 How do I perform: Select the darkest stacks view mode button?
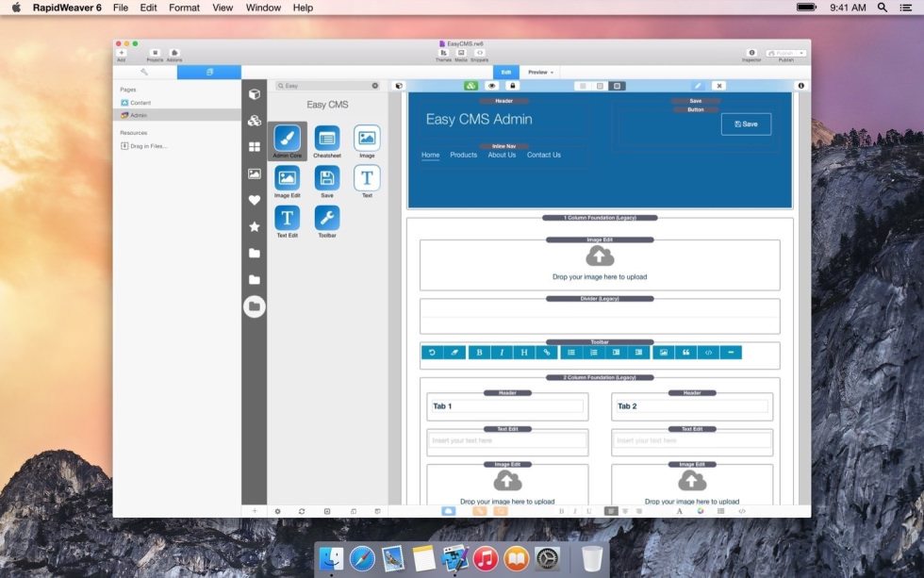tap(617, 86)
